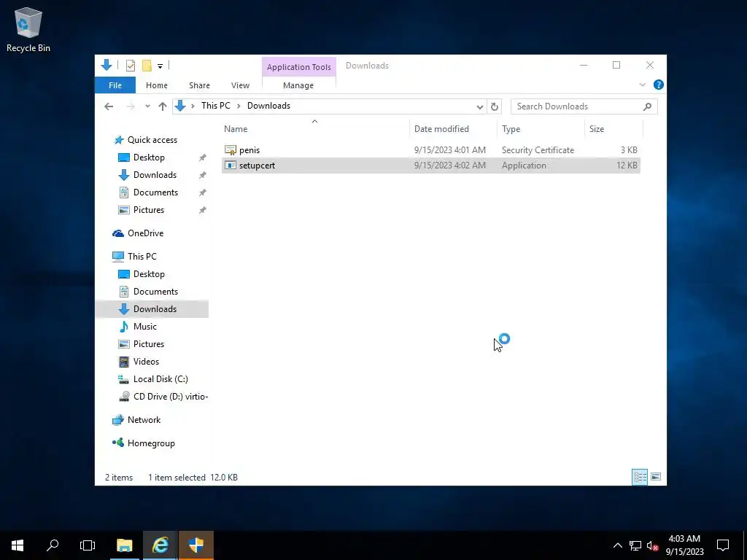Go back with the Back arrow

pos(109,106)
